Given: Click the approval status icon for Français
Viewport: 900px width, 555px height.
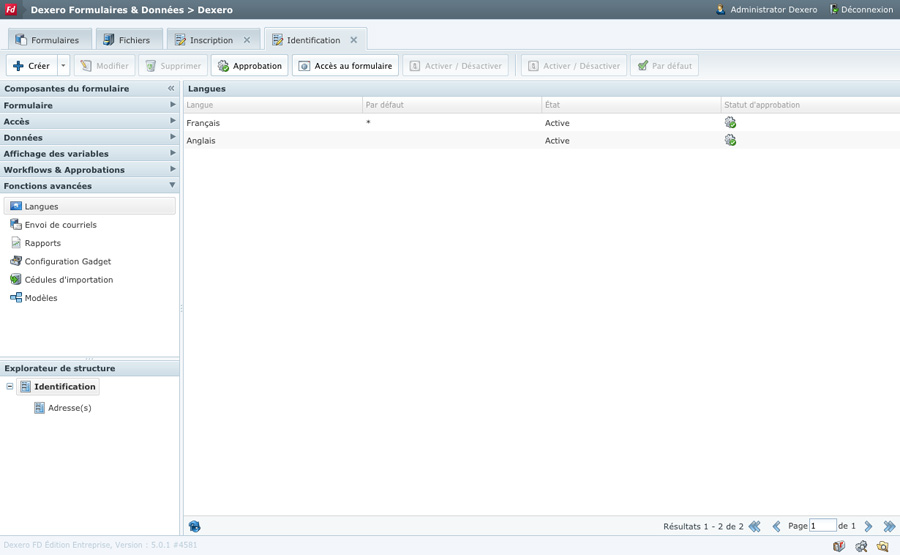Looking at the screenshot, I should 730,123.
